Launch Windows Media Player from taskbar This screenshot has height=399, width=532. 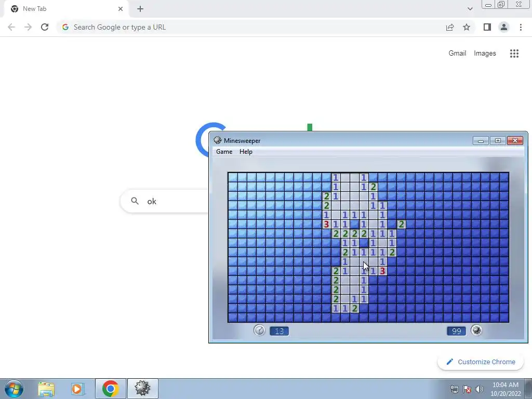tap(77, 389)
